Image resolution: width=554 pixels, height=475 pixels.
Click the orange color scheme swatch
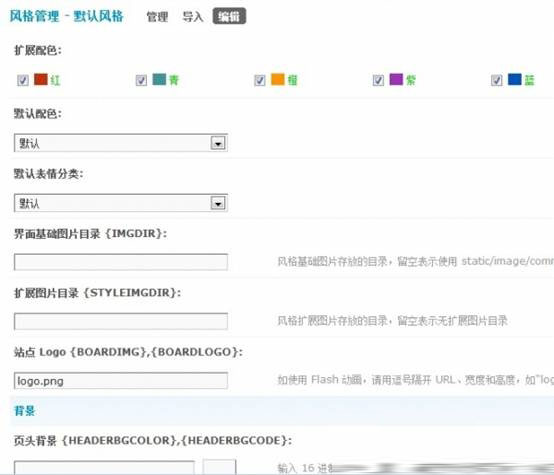pos(277,79)
